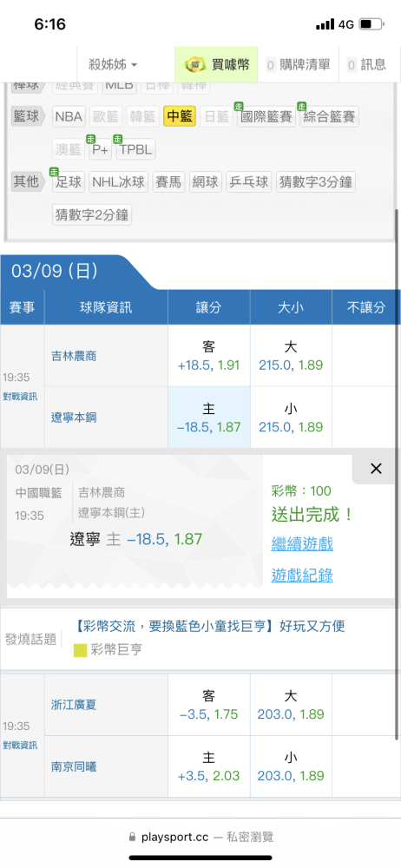Open 購牌清單 purchase list

pos(299,65)
